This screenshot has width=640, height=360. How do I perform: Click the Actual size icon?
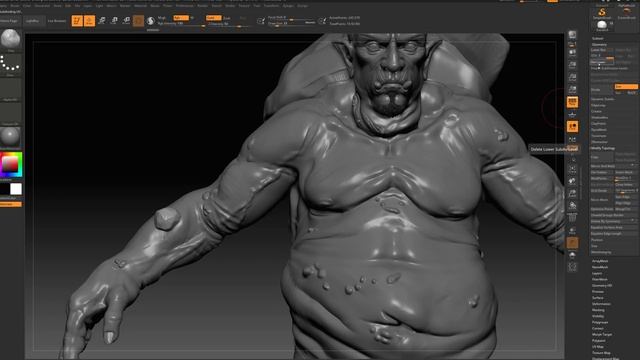click(x=572, y=77)
